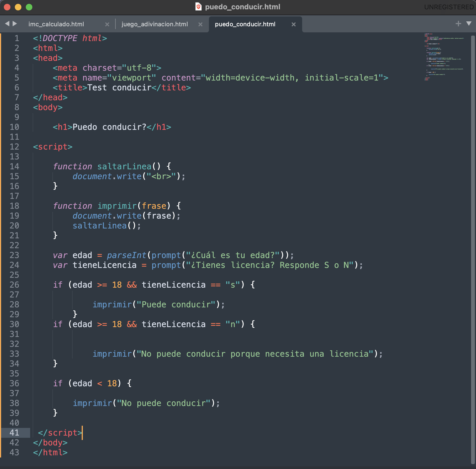Screen dimensions: 476x469
Task: Close the juego_adivinacion.html tab
Action: (x=200, y=24)
